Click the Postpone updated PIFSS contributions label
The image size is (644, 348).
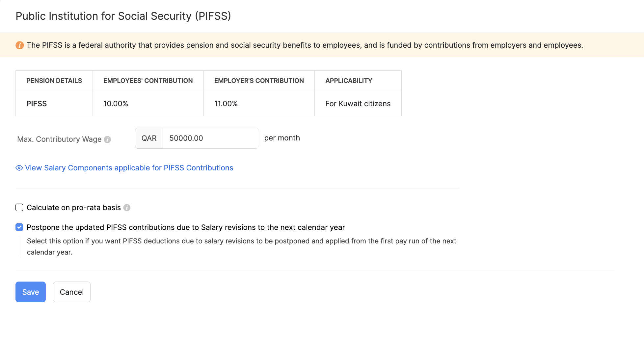coord(185,228)
